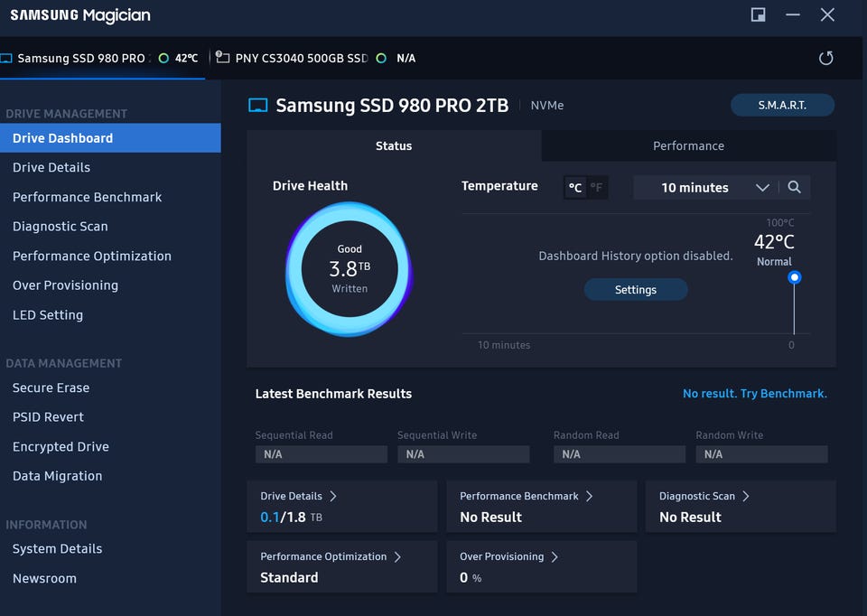Image resolution: width=867 pixels, height=616 pixels.
Task: Click the 42°C Normal temperature reading
Action: 774,248
